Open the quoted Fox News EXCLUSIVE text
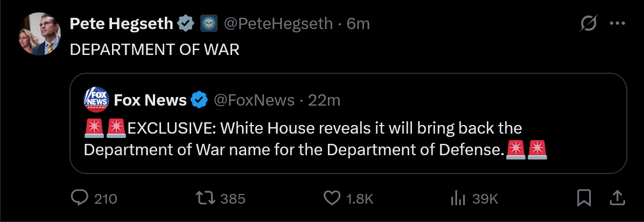The width and height of the screenshot is (644, 222). tap(302, 138)
